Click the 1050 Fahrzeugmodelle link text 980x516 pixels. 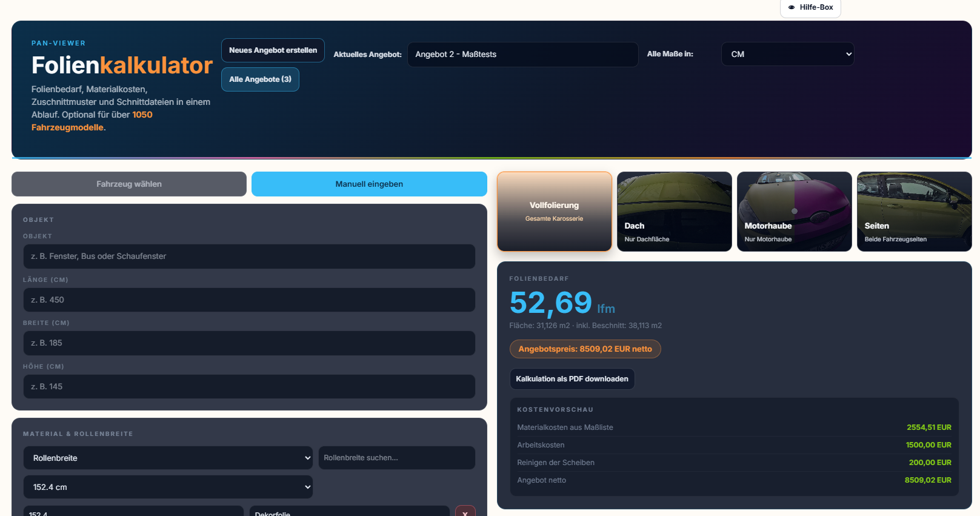[92, 121]
